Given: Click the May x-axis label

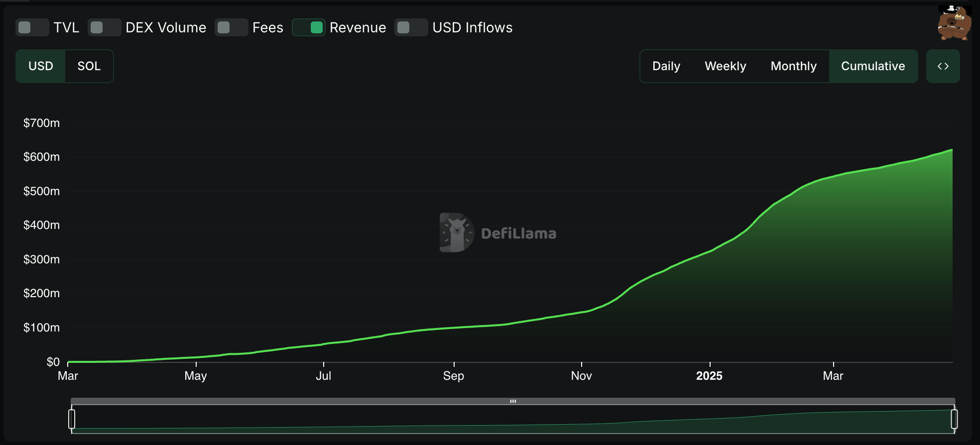Looking at the screenshot, I should [196, 376].
